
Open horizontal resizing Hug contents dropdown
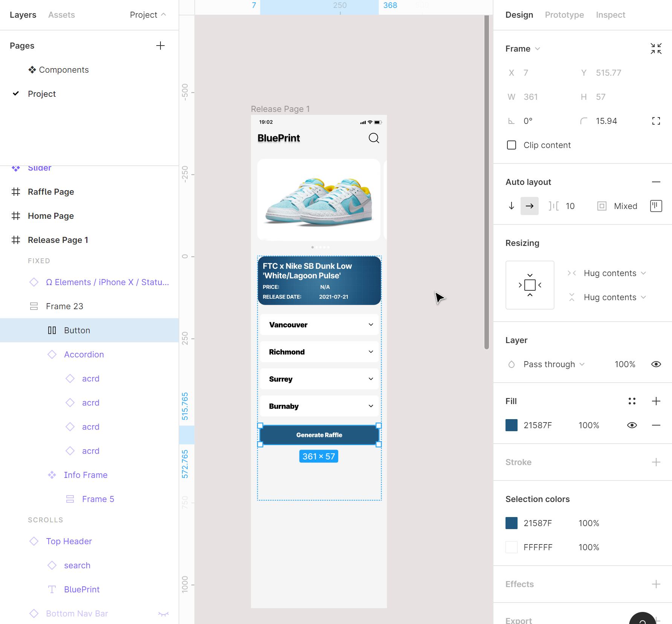coord(615,273)
